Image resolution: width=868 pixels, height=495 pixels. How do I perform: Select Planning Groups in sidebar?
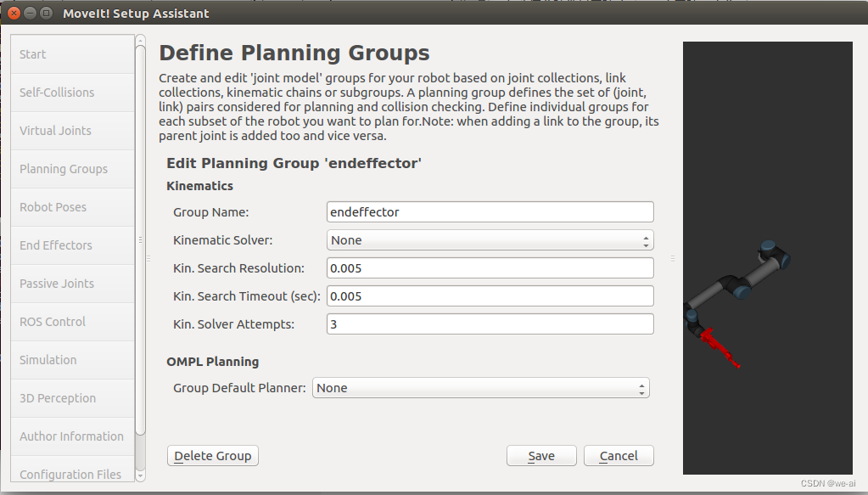point(72,169)
